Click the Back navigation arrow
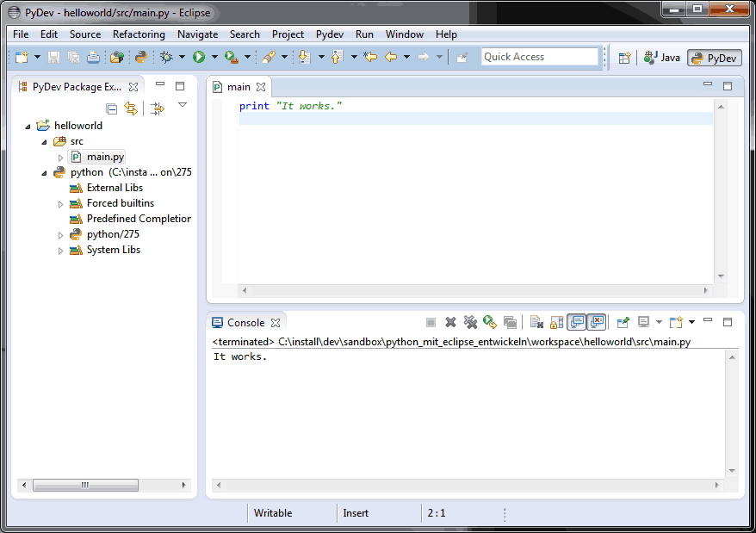Screen dimensions: 756x533 point(391,58)
